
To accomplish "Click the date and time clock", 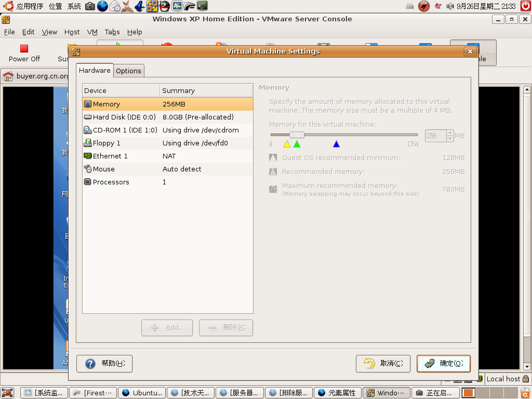I will pyautogui.click(x=486, y=6).
